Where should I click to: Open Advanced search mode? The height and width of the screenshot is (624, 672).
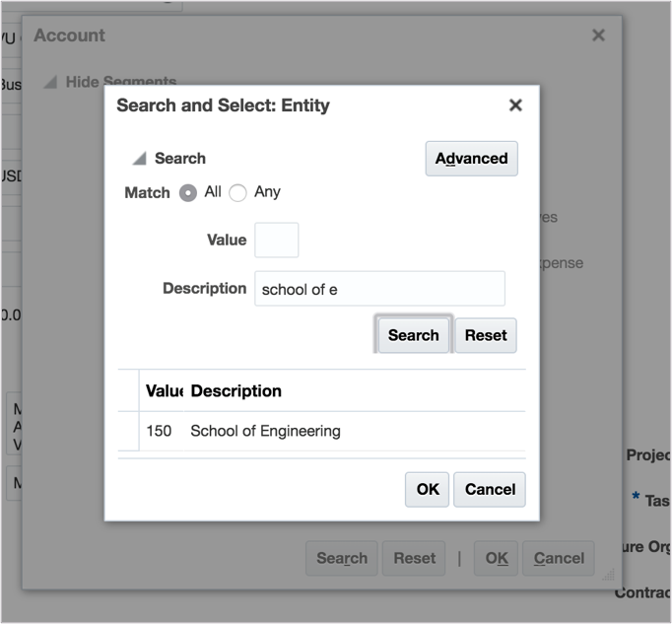[471, 158]
